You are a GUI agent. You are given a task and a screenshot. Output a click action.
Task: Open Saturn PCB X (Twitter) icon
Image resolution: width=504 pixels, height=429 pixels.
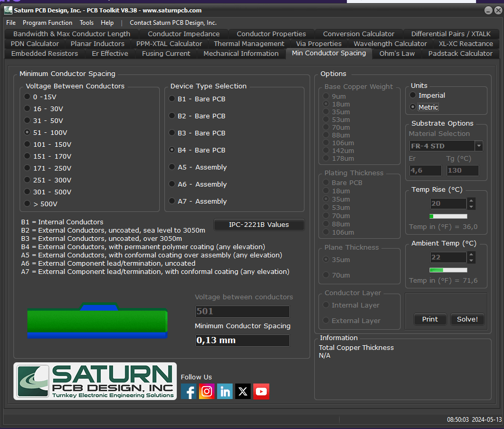click(x=242, y=391)
